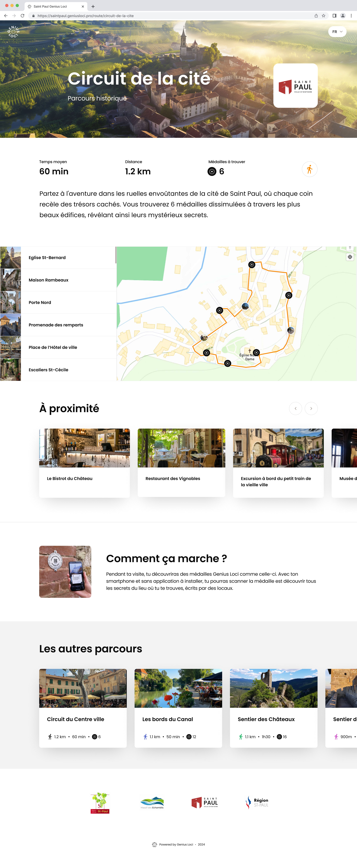
Task: Click the footer Saint Paul logo
Action: [205, 803]
